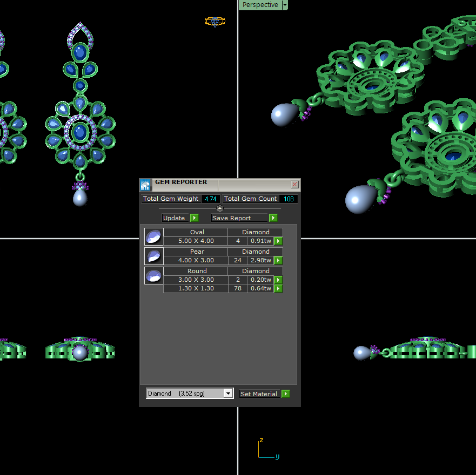The height and width of the screenshot is (475, 476).
Task: Click the Round gem shape thumbnail
Action: (154, 275)
